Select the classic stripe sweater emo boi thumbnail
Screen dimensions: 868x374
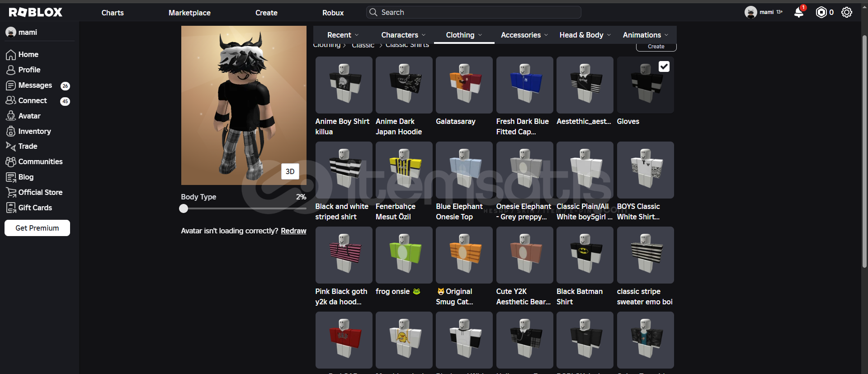pos(645,255)
